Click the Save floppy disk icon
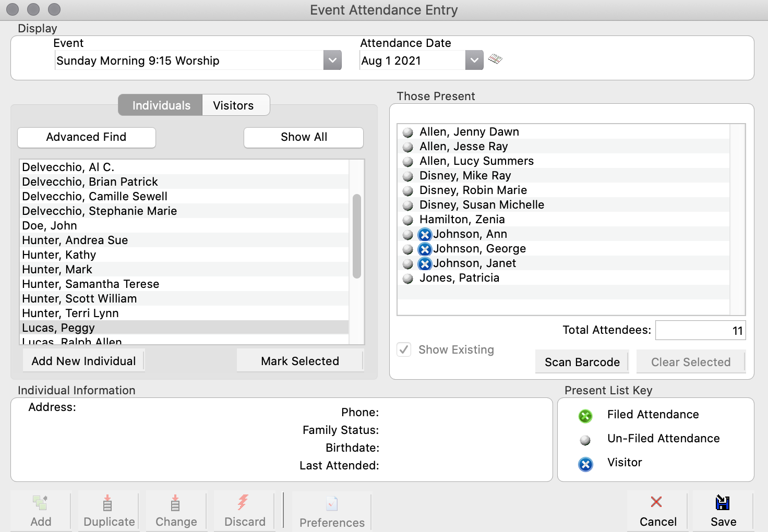 [x=723, y=503]
